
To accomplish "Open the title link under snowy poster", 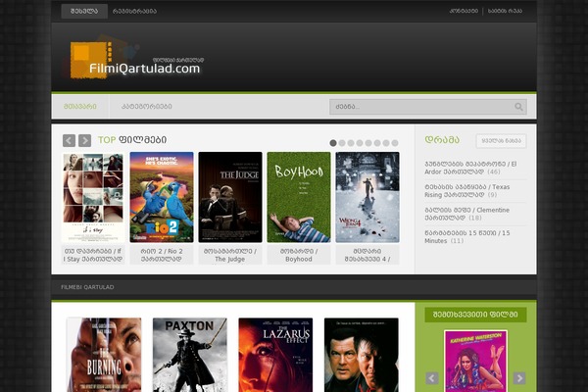I will 367,255.
